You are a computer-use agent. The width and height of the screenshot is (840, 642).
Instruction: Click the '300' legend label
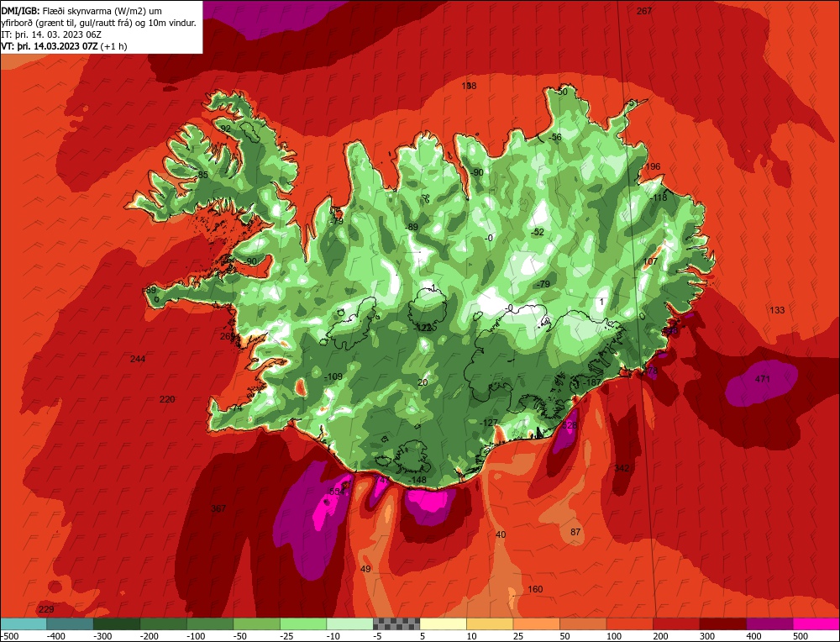707,635
